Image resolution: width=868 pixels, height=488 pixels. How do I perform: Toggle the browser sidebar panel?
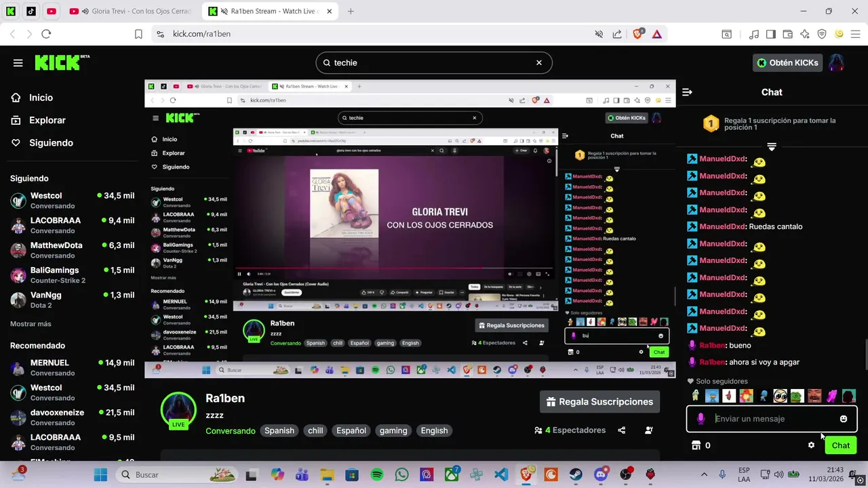point(771,34)
